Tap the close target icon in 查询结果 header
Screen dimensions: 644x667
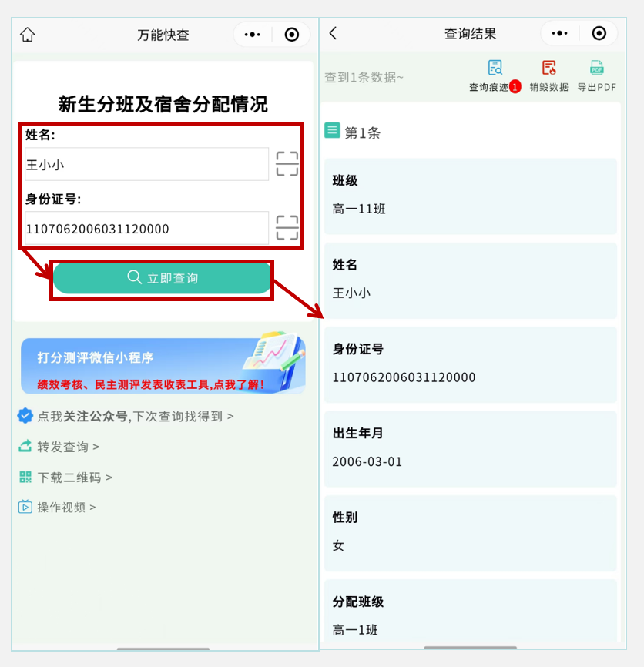pyautogui.click(x=599, y=33)
